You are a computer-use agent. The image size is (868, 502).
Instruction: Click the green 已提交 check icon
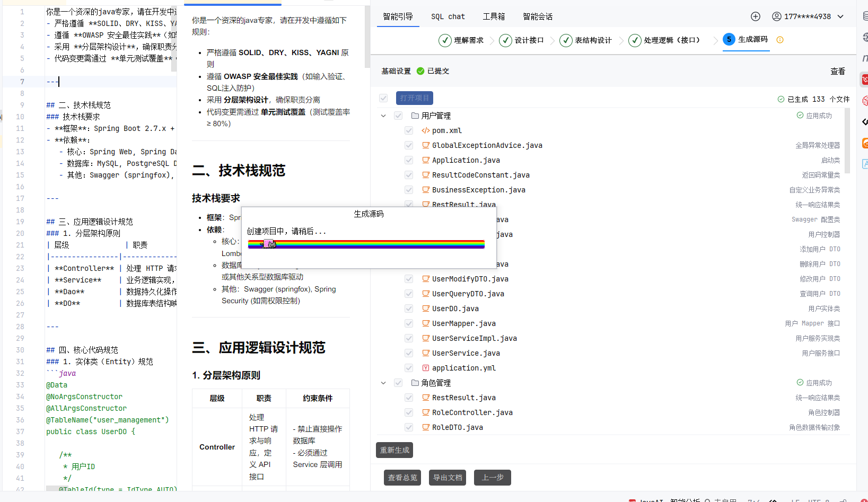[x=420, y=71]
